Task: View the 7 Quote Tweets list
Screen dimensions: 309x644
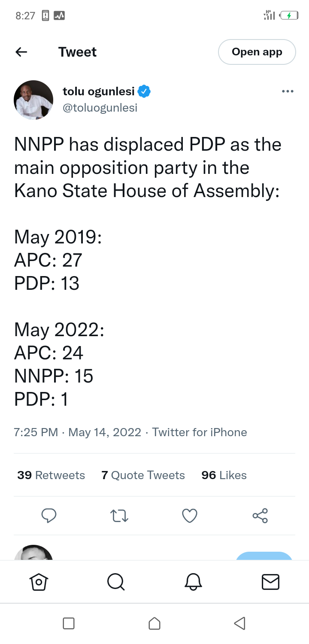Action: coord(143,475)
